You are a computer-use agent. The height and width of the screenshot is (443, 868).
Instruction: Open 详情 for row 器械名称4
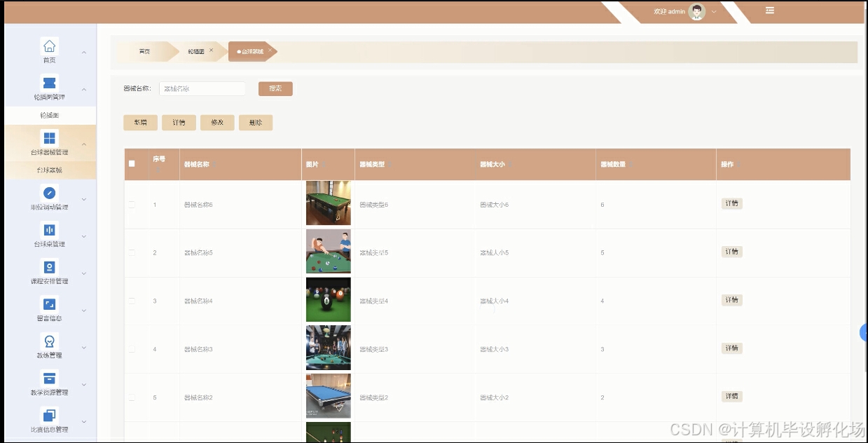[x=731, y=300]
